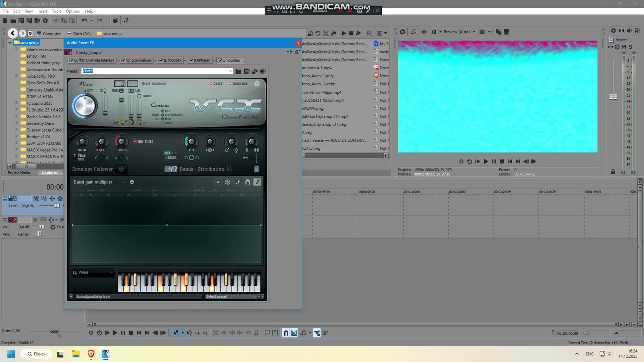
Task: Click Pause in the timeline transport bar
Action: (x=123, y=333)
